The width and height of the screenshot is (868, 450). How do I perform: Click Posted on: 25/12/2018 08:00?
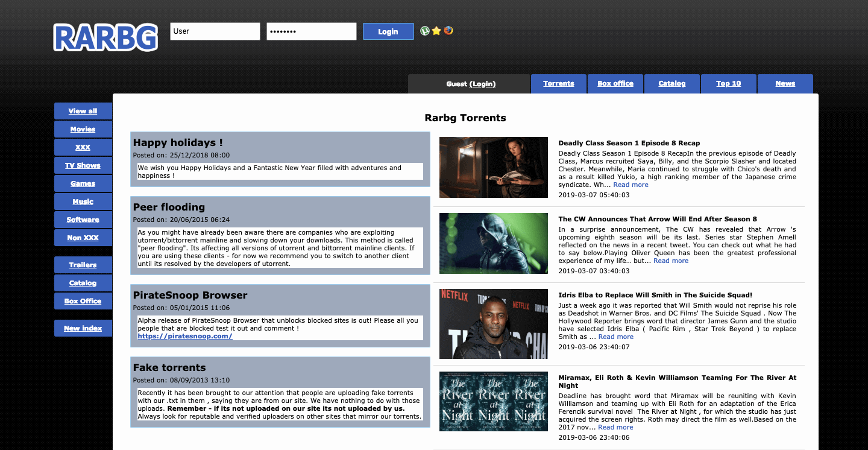(181, 155)
